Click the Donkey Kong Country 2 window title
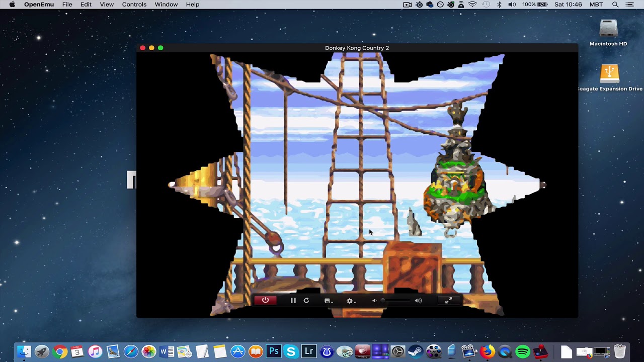This screenshot has height=362, width=644. coord(357,48)
